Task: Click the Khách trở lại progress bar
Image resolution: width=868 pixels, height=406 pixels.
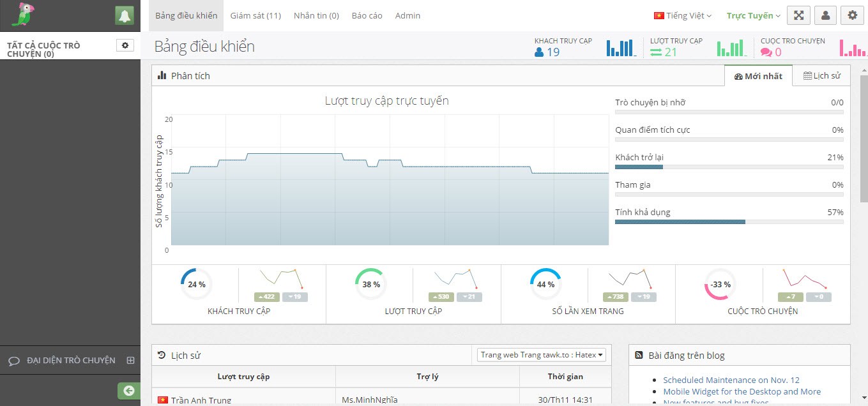Action: (729, 167)
